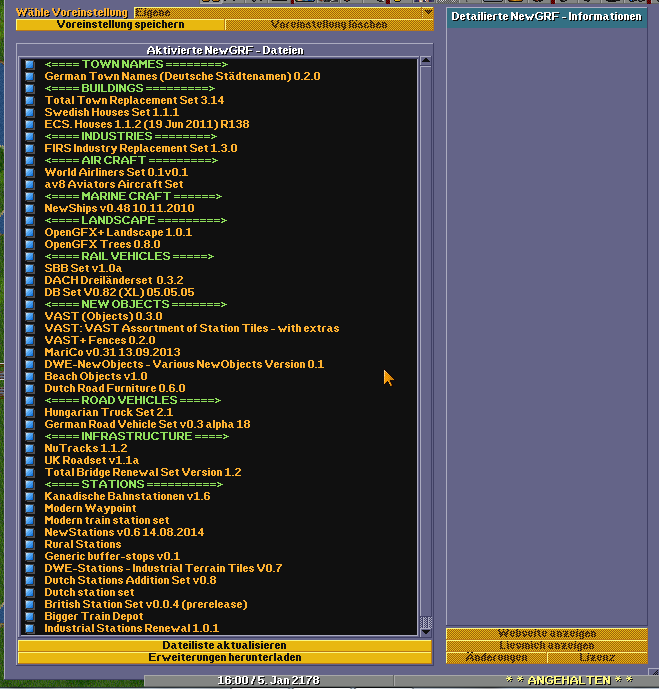Image resolution: width=659 pixels, height=689 pixels.
Task: Click the icon beside NuTracks 1.1.2
Action: tap(30, 448)
